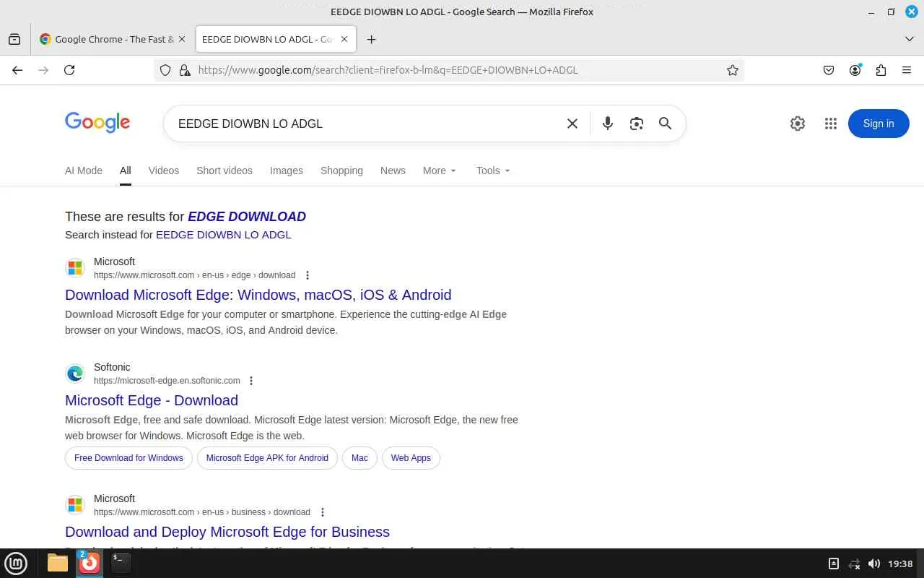The height and width of the screenshot is (578, 924).
Task: Switch to Google Chrome browser tab
Action: click(107, 39)
